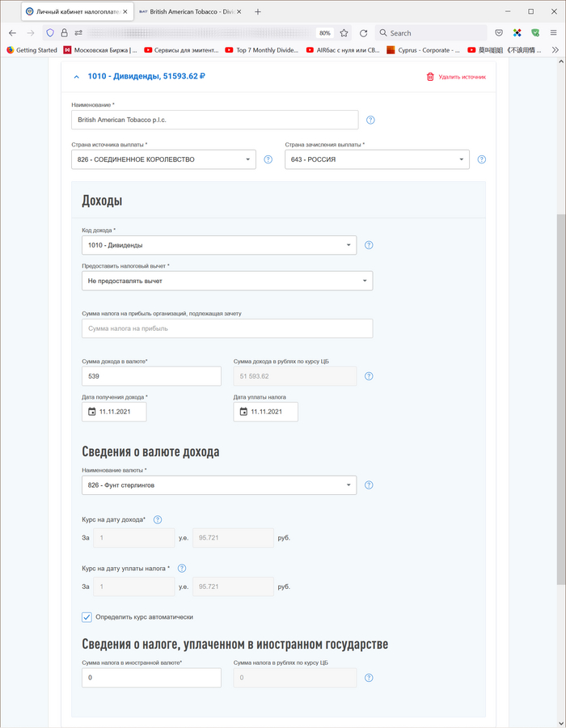Click help icon next to Курс на дату дохода
The image size is (566, 728).
[x=158, y=519]
